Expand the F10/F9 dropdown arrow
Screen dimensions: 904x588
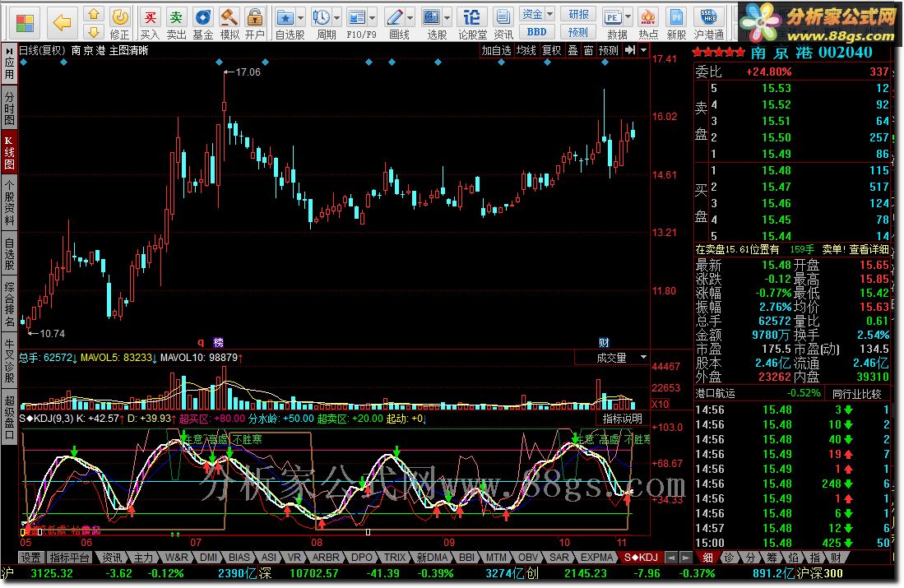pyautogui.click(x=373, y=18)
